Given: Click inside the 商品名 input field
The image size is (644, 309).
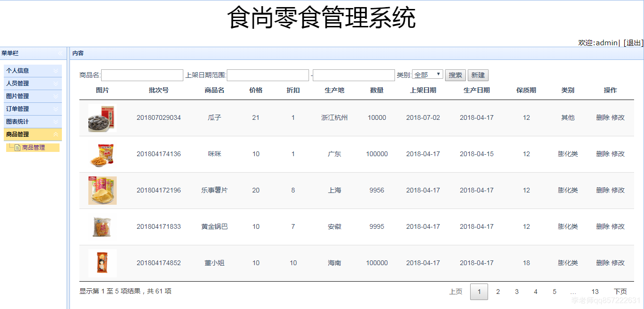Looking at the screenshot, I should click(x=142, y=75).
